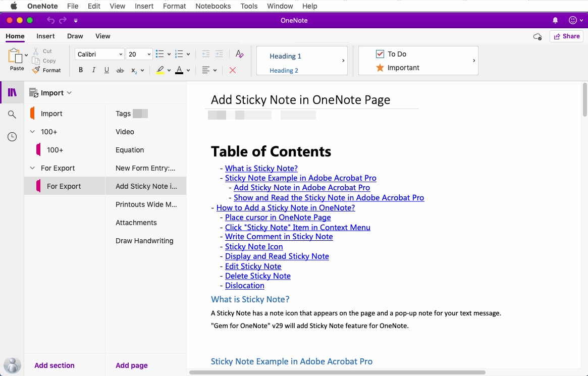Switch to the Insert ribbon tab
This screenshot has width=588, height=376.
(x=45, y=36)
